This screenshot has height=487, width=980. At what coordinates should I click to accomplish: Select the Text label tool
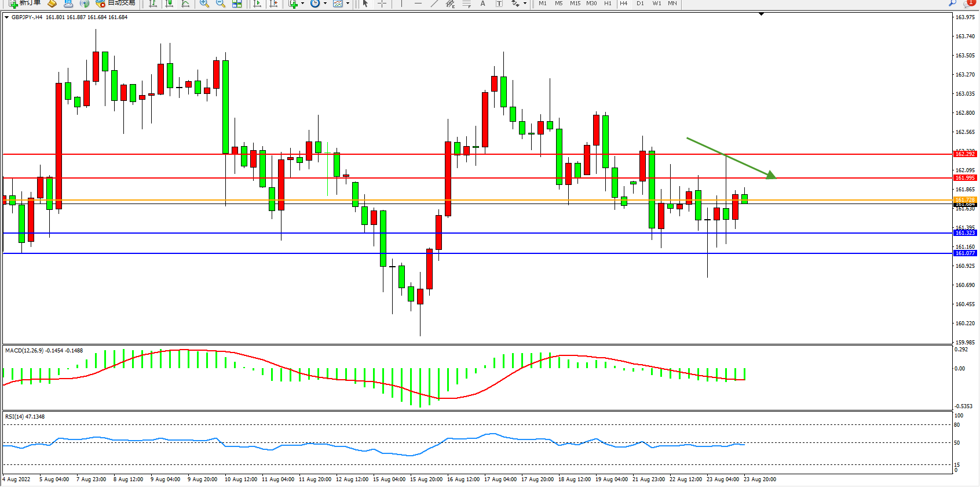(499, 3)
